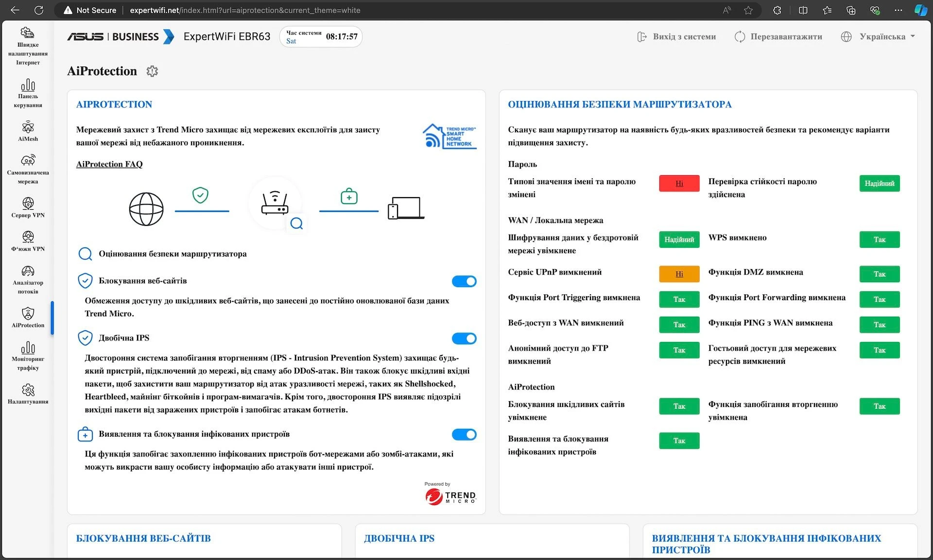
Task: Open AiMesh in the sidebar
Action: pos(28,131)
